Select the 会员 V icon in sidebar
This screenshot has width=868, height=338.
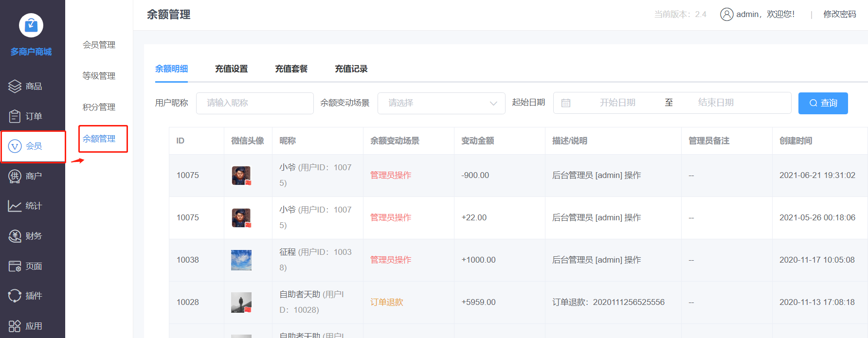pos(15,146)
